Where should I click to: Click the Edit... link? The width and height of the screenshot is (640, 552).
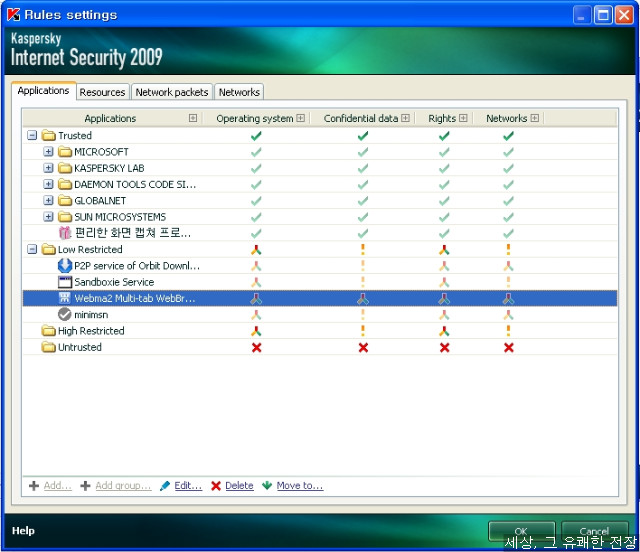point(188,485)
